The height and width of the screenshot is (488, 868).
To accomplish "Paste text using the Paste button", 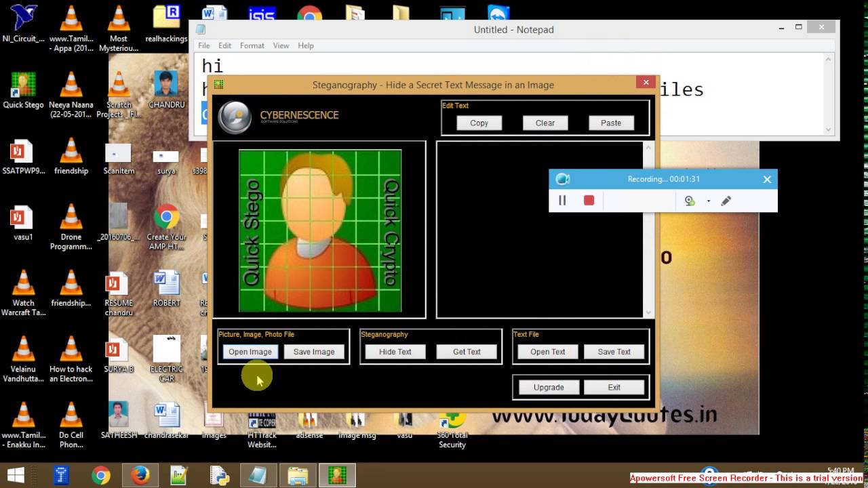I will 611,123.
